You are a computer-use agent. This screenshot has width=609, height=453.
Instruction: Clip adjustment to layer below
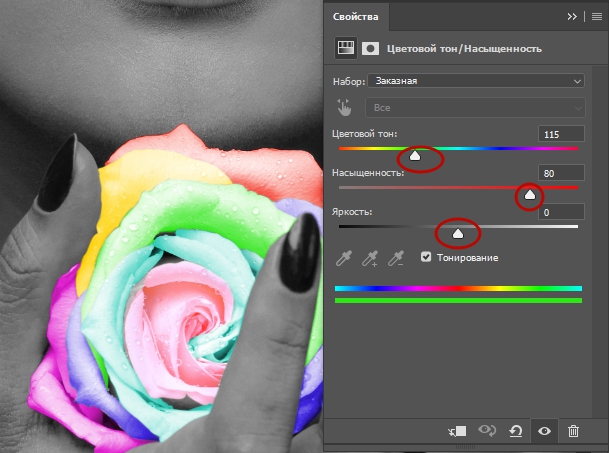(x=457, y=431)
